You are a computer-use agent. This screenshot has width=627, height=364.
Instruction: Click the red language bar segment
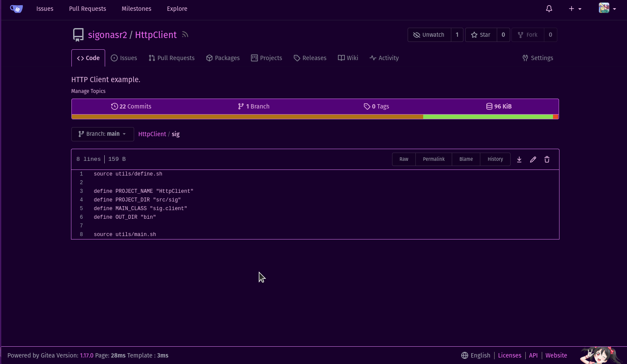pyautogui.click(x=556, y=117)
